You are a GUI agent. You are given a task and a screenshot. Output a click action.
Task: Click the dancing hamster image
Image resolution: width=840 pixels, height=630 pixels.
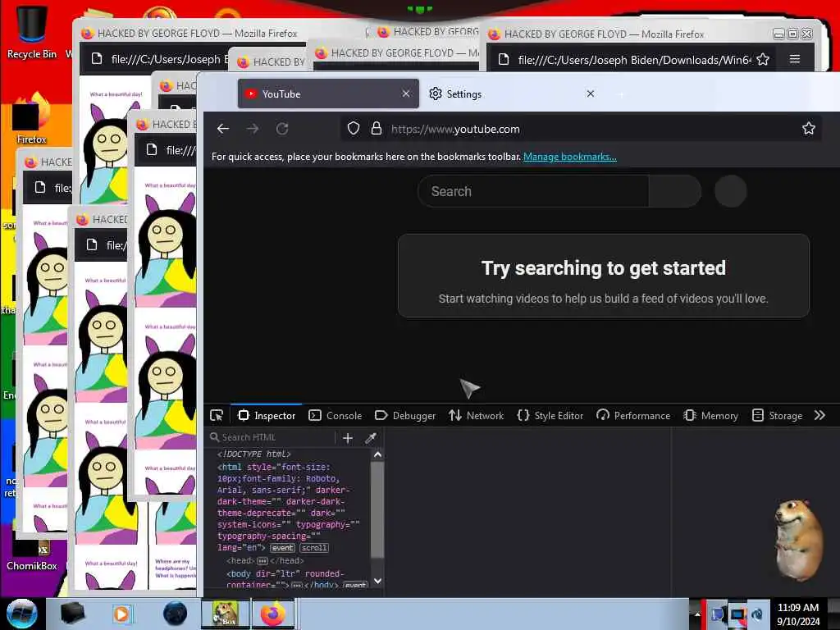[x=799, y=540]
